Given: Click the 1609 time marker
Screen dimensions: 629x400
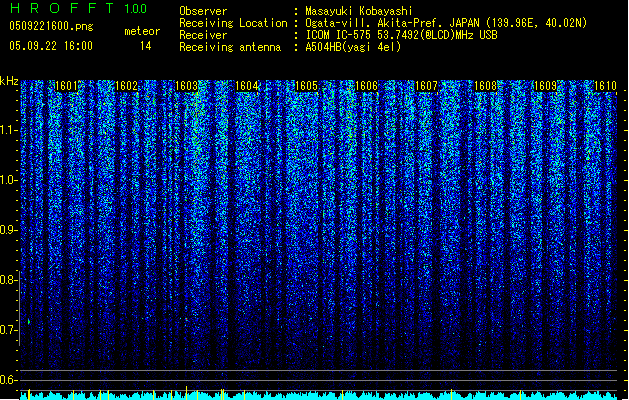Looking at the screenshot, I should tap(546, 86).
